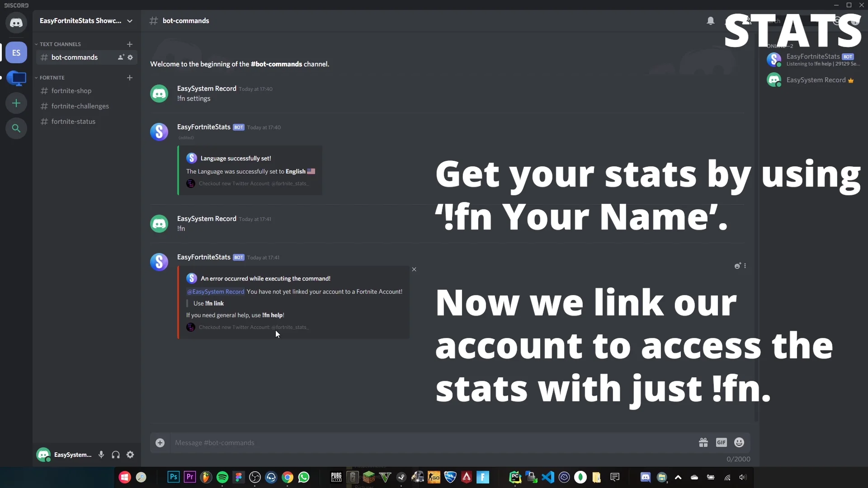Toggle the bot-commands channel settings icon
The image size is (868, 488).
pyautogui.click(x=131, y=57)
